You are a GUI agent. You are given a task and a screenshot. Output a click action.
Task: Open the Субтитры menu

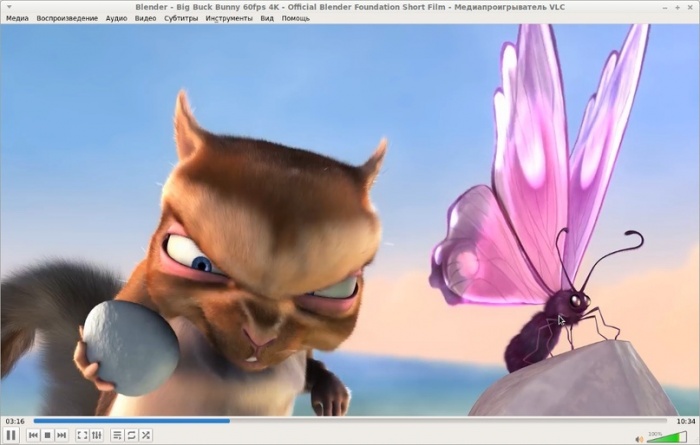181,18
